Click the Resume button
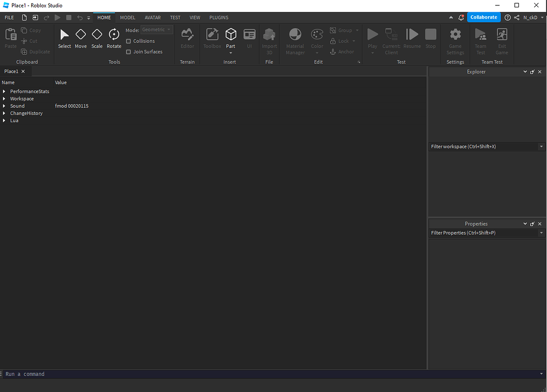 pos(412,39)
